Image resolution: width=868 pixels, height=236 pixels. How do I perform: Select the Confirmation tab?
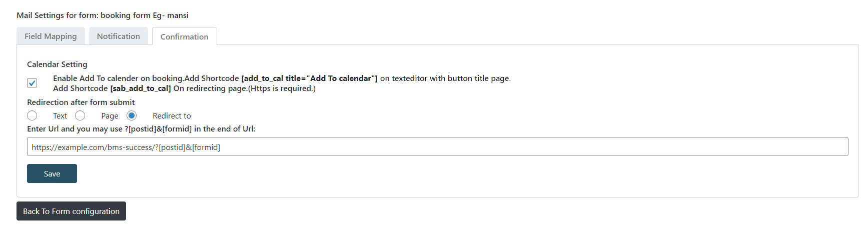tap(184, 36)
